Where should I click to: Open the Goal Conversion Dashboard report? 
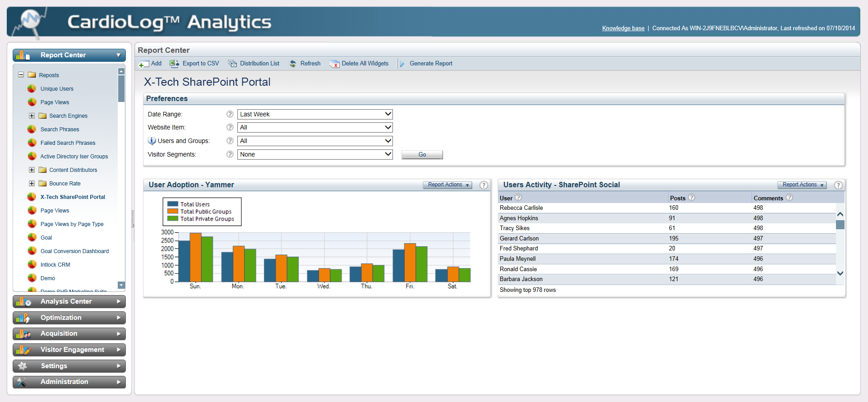[x=74, y=251]
